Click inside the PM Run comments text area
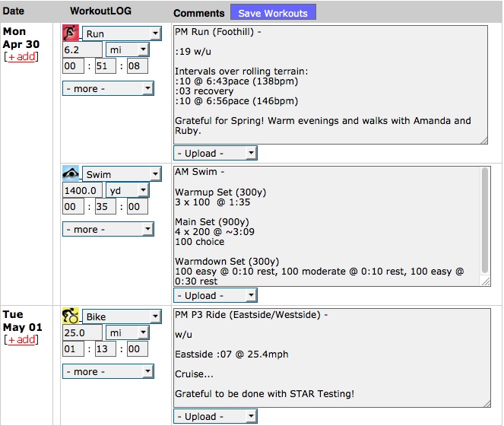This screenshot has width=504, height=426. (x=330, y=84)
